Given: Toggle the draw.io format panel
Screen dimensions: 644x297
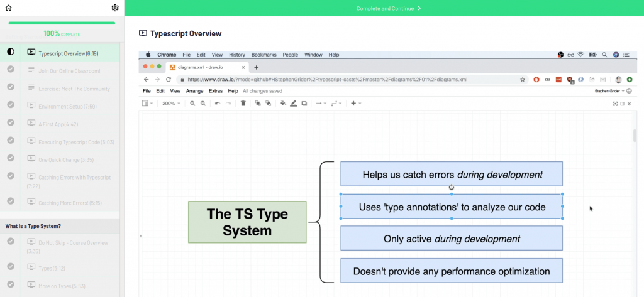Looking at the screenshot, I should point(622,104).
